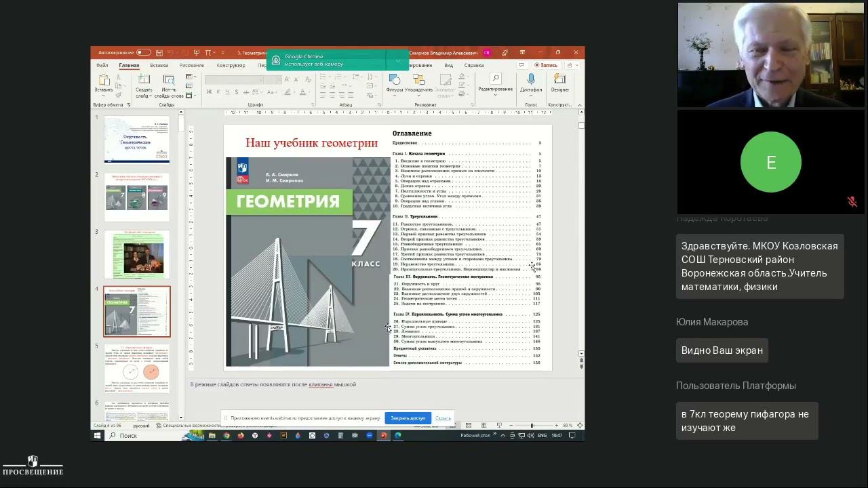Click the Юлия Макарова chat name

(712, 322)
